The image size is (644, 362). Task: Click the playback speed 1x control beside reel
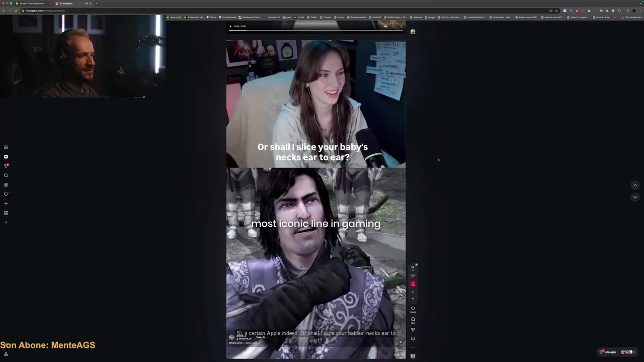(x=413, y=268)
